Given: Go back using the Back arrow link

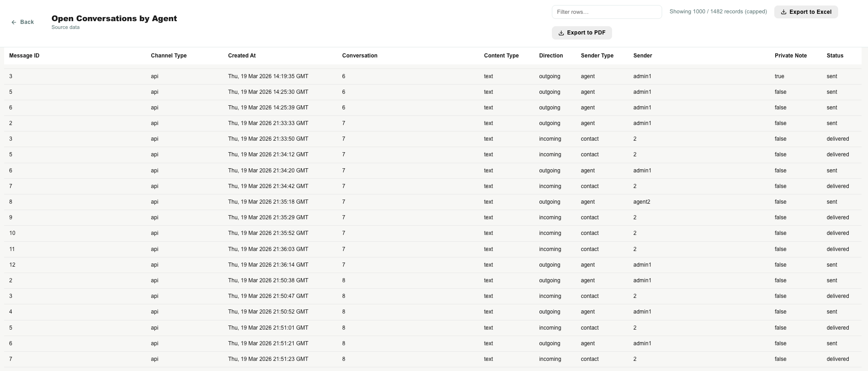Looking at the screenshot, I should coord(23,22).
